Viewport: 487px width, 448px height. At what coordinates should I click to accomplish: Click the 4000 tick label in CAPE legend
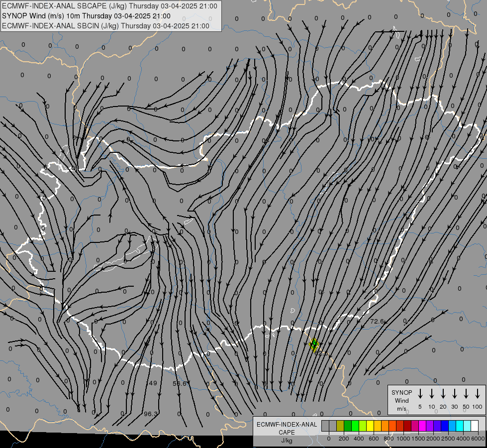[463, 439]
